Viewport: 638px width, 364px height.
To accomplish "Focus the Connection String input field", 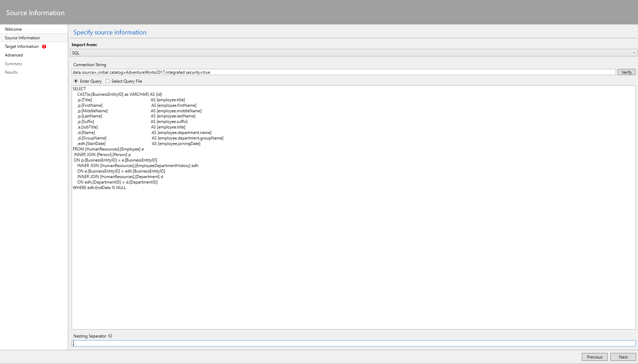I will tap(344, 72).
